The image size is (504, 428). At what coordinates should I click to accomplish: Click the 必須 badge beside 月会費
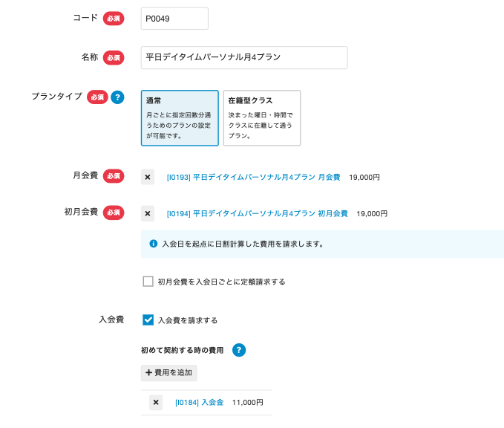[x=114, y=176]
